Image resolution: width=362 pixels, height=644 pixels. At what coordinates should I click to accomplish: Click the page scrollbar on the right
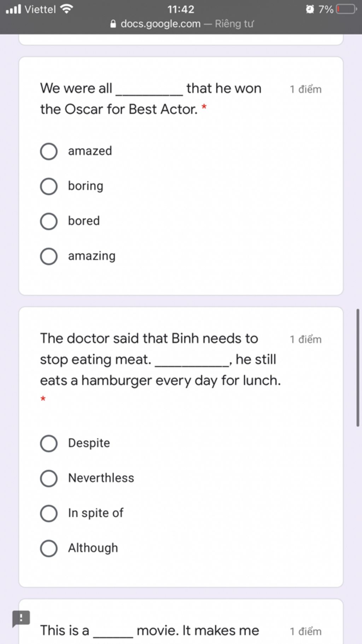coord(358,367)
